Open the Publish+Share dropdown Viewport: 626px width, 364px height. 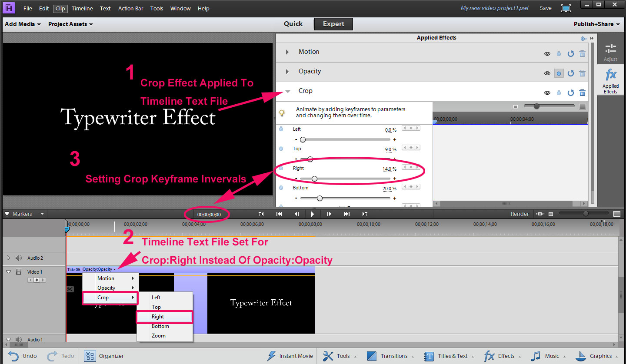pos(597,24)
